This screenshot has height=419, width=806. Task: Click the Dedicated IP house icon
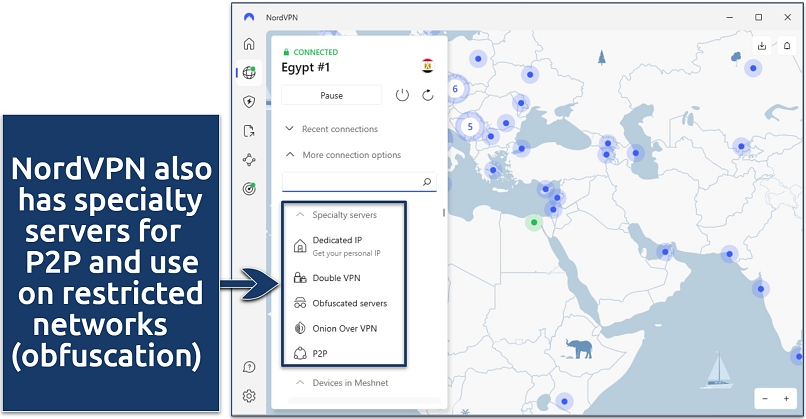[x=300, y=246]
